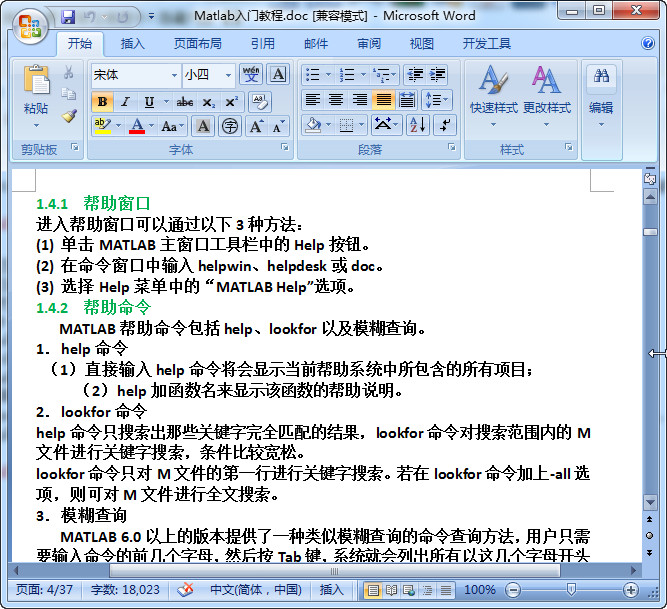Align text left
The height and width of the screenshot is (609, 667).
click(x=313, y=100)
